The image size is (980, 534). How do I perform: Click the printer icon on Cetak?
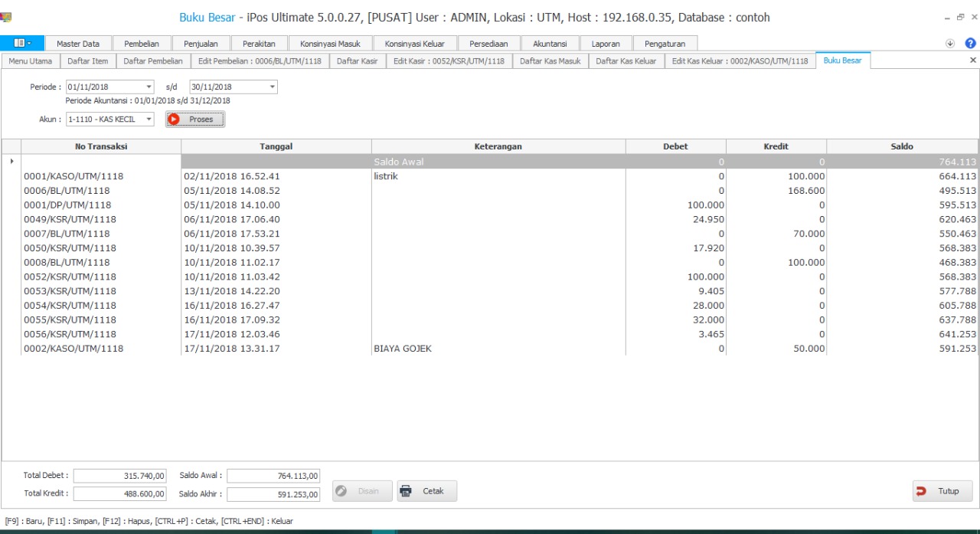point(407,491)
